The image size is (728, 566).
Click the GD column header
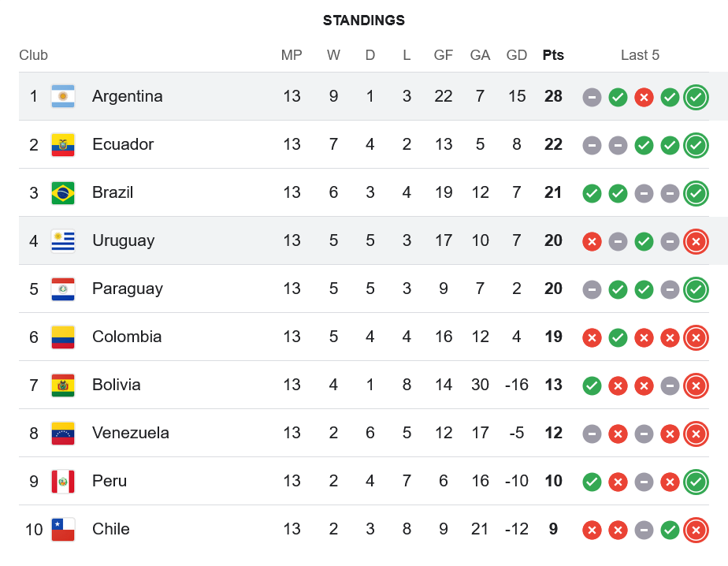pos(516,55)
